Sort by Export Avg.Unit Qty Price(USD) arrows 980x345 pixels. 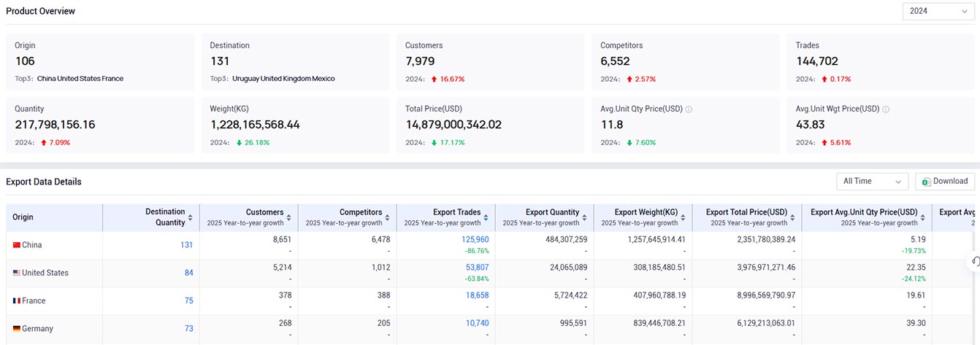point(923,217)
